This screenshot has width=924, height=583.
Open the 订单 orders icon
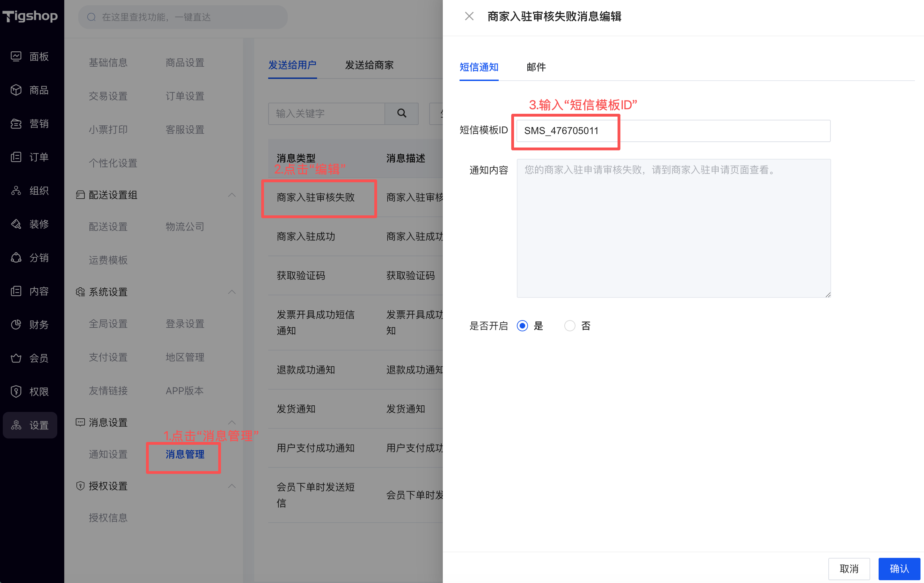(16, 157)
